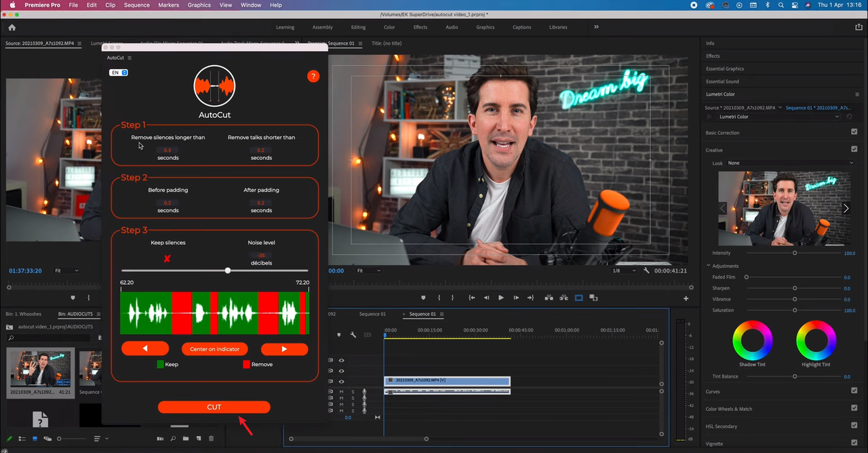The height and width of the screenshot is (453, 868).
Task: Mute the first audio track
Action: coord(342,392)
